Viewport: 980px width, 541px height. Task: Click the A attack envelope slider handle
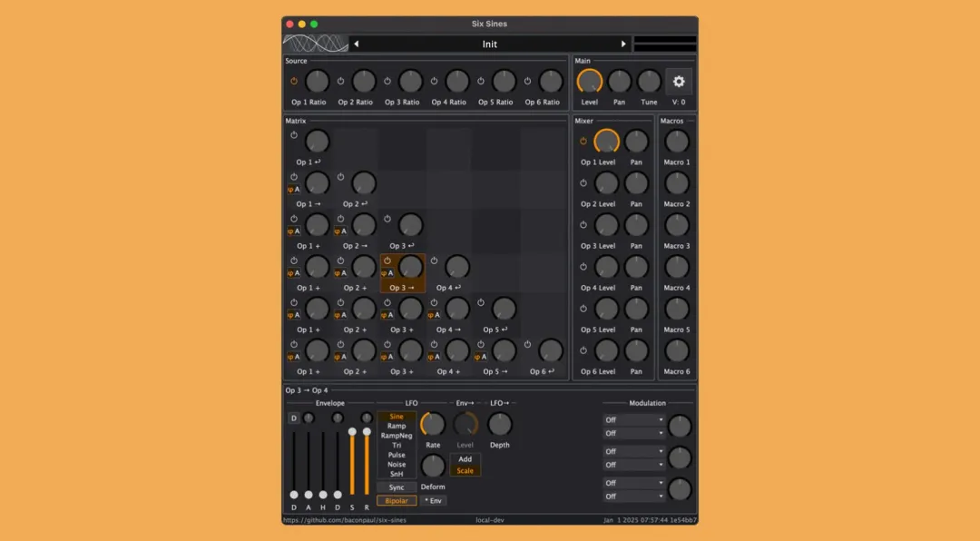[x=309, y=495]
